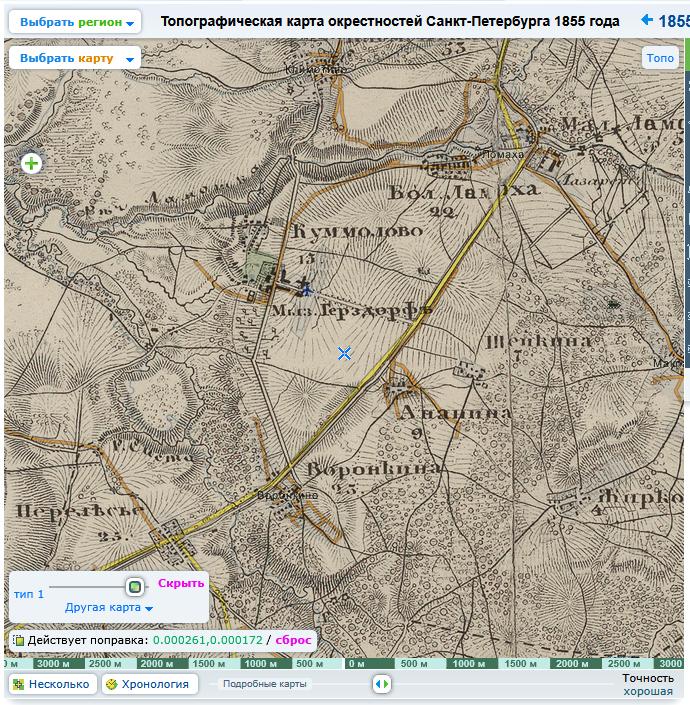The height and width of the screenshot is (705, 690).
Task: Click the 'Хронология' button
Action: (x=150, y=684)
